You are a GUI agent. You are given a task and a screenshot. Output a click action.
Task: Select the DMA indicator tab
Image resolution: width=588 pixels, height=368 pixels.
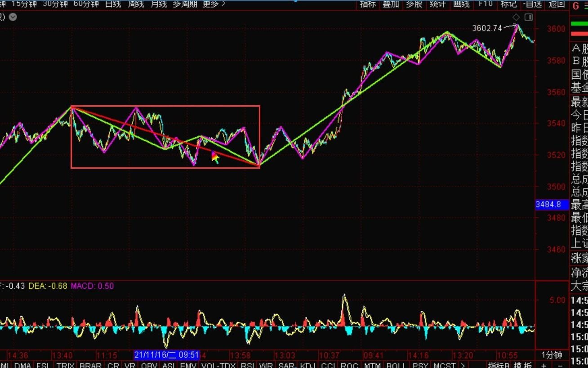[22, 365]
